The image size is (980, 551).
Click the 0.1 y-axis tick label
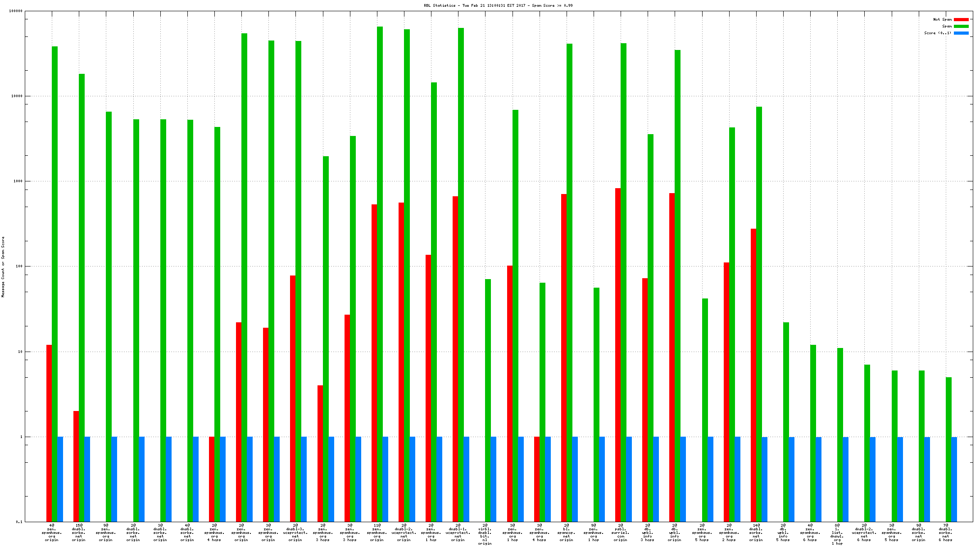(x=19, y=522)
